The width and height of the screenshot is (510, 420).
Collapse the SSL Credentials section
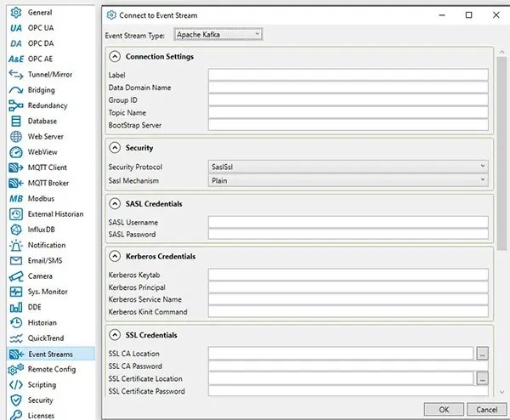[115, 335]
